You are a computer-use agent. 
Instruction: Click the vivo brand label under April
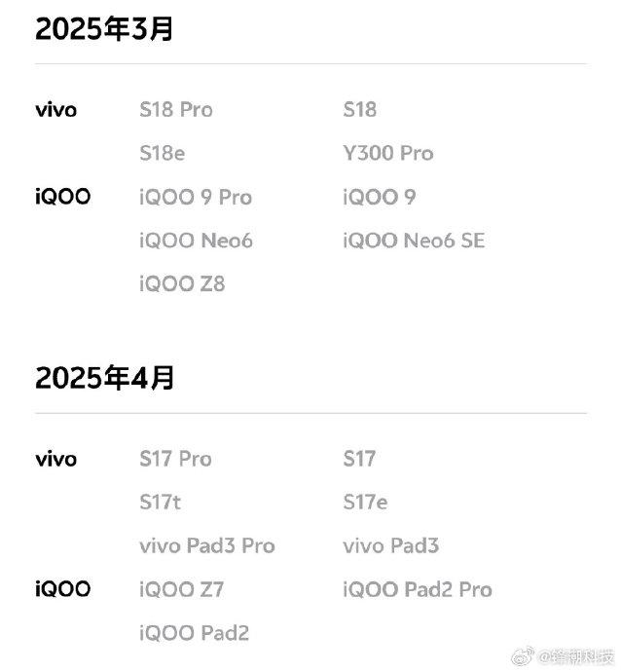[56, 460]
